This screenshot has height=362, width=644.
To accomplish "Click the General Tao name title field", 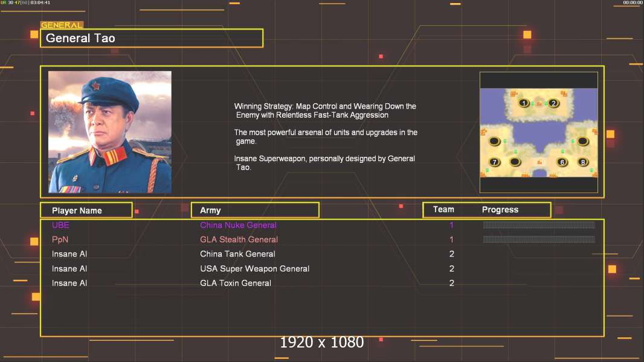I will [152, 38].
